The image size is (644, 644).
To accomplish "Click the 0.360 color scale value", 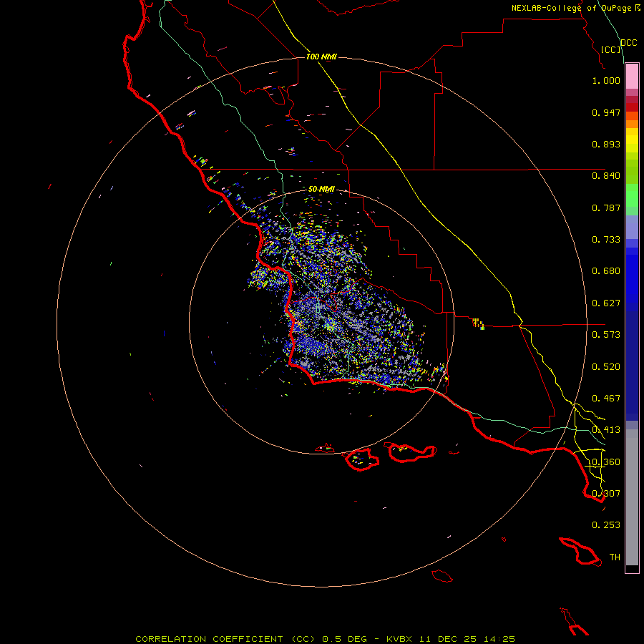I will tap(606, 462).
